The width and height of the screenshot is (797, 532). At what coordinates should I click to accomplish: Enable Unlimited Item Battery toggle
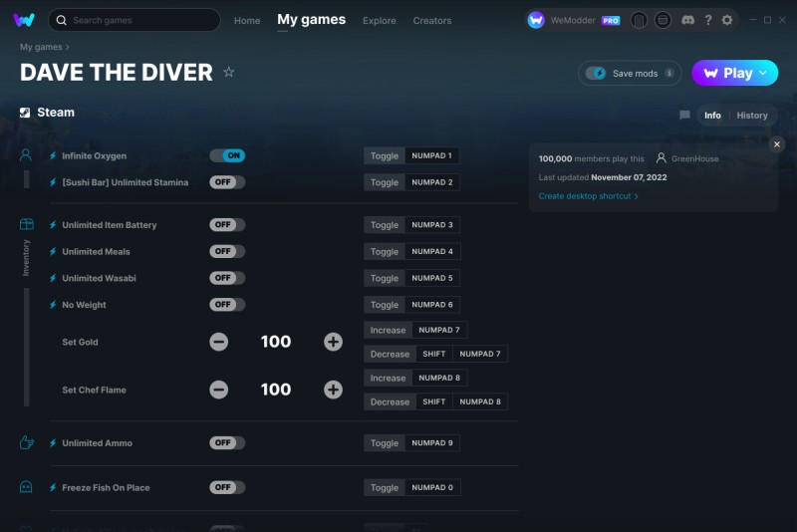click(227, 224)
